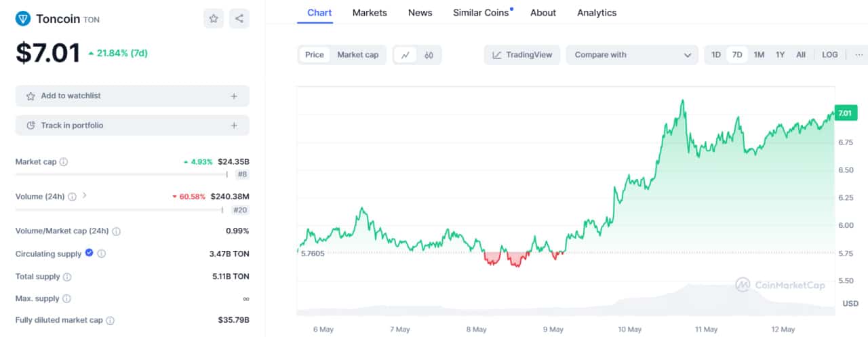
Task: Click the 10 May date axis label
Action: pos(630,330)
